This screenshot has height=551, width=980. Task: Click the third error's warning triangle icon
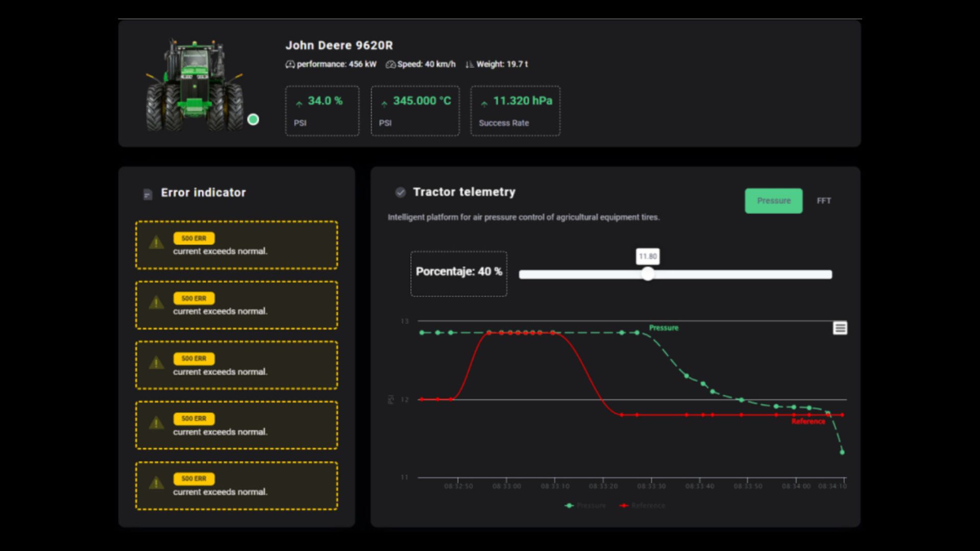coord(156,363)
